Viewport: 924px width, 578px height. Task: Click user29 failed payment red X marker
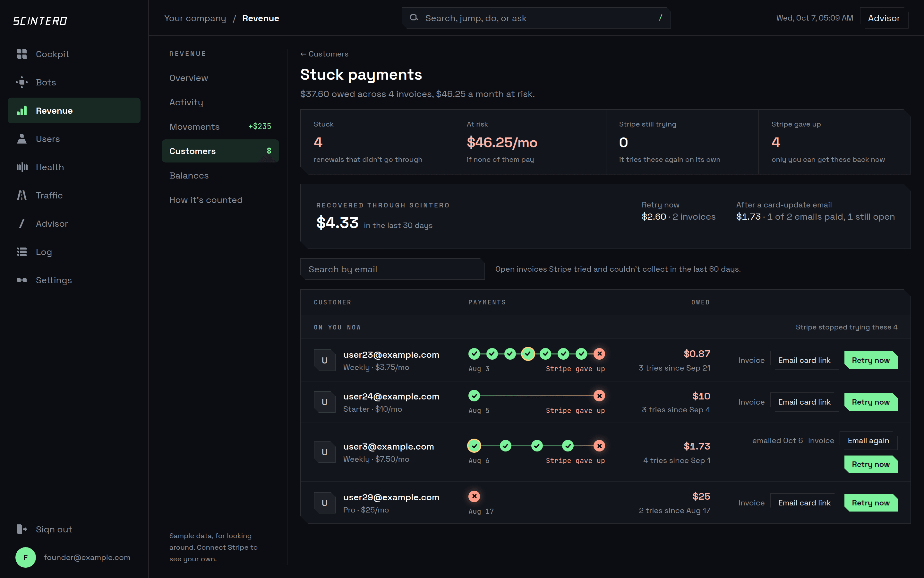(474, 496)
